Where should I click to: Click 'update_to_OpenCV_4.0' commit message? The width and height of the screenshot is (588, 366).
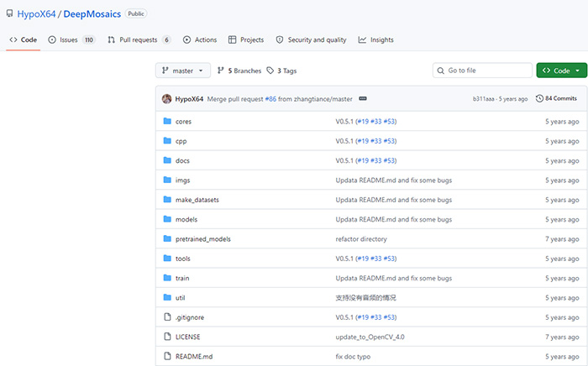(370, 337)
